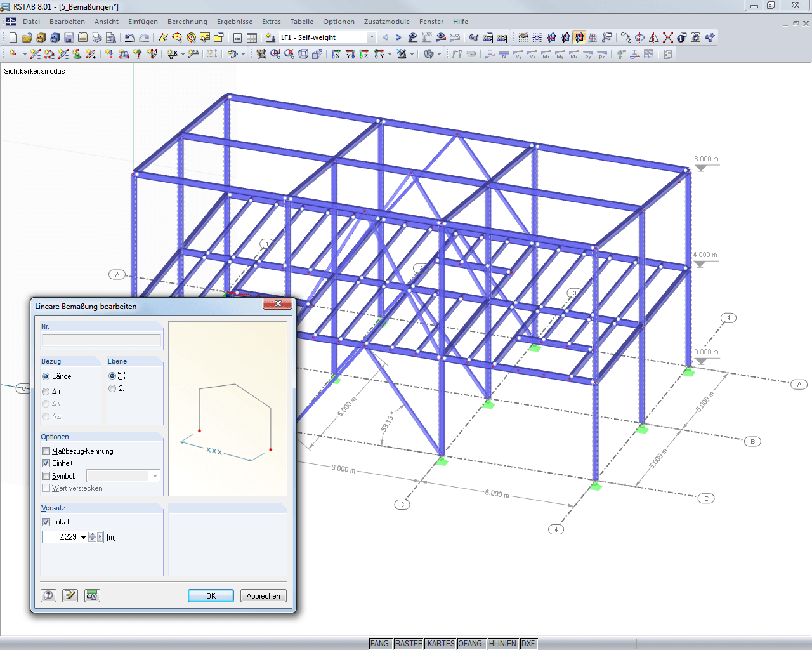This screenshot has height=650, width=812.
Task: Show shear force Vy result diagram icon
Action: [519, 54]
